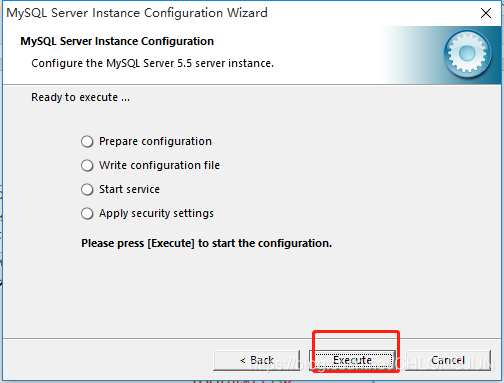Click the MySQL Server Instance Configuration Wizard title bar

tap(137, 13)
